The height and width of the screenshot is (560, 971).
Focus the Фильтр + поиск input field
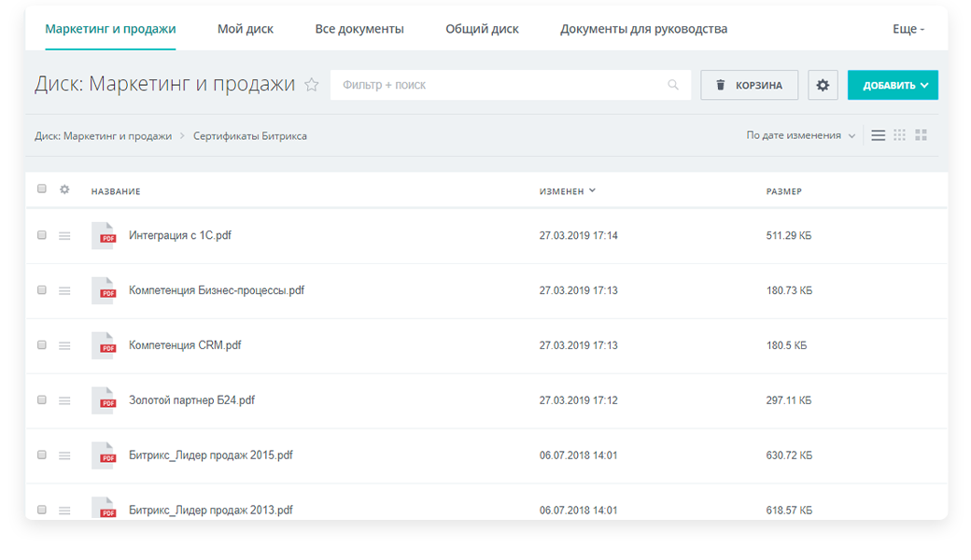511,85
